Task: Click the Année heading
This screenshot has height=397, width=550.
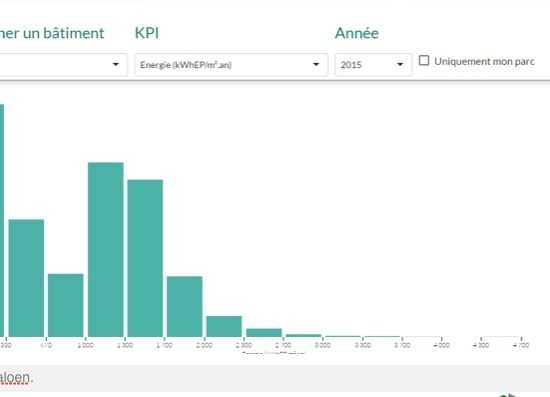Action: (357, 33)
